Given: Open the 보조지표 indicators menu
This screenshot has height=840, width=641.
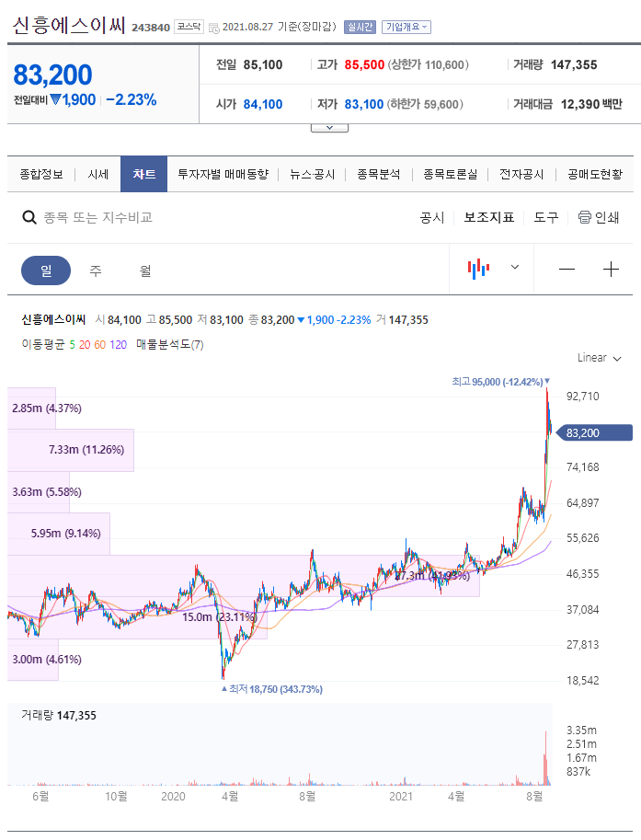Looking at the screenshot, I should tap(489, 217).
